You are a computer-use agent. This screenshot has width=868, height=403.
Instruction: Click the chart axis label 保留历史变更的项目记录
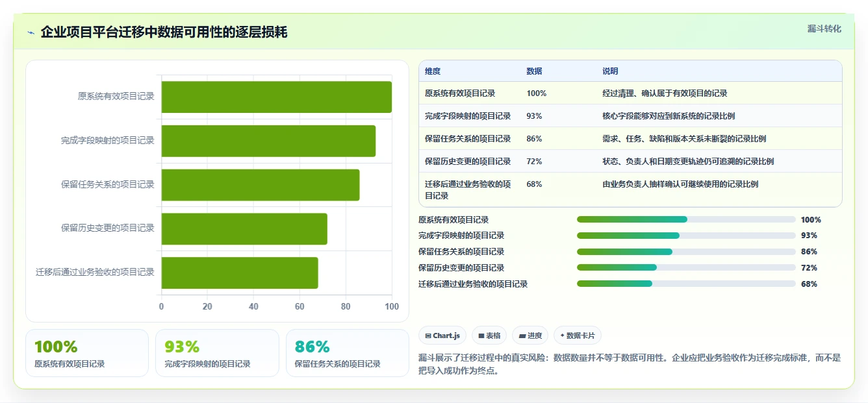point(108,228)
